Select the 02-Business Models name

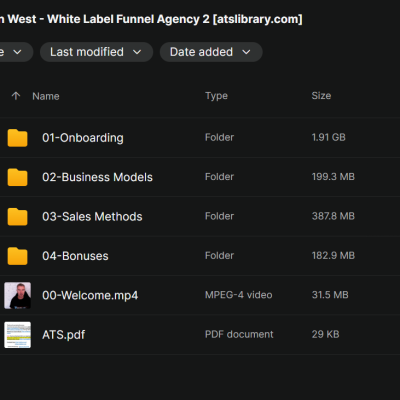pyautogui.click(x=97, y=177)
